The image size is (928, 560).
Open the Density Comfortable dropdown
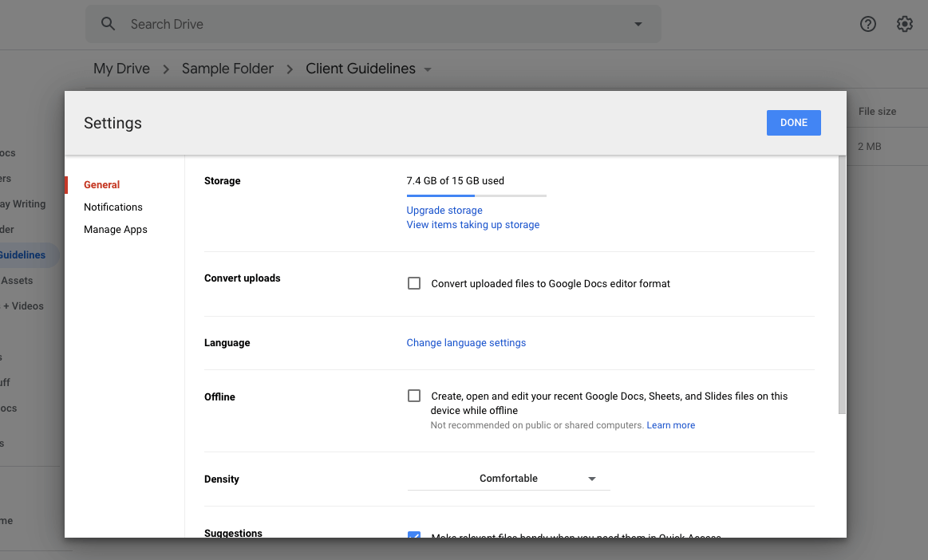(x=508, y=479)
